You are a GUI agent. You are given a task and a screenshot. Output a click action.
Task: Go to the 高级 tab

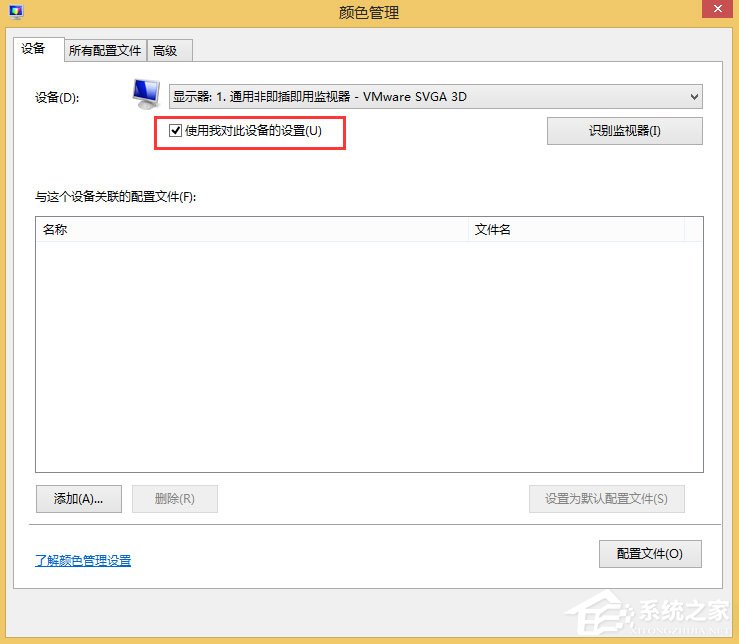[166, 50]
